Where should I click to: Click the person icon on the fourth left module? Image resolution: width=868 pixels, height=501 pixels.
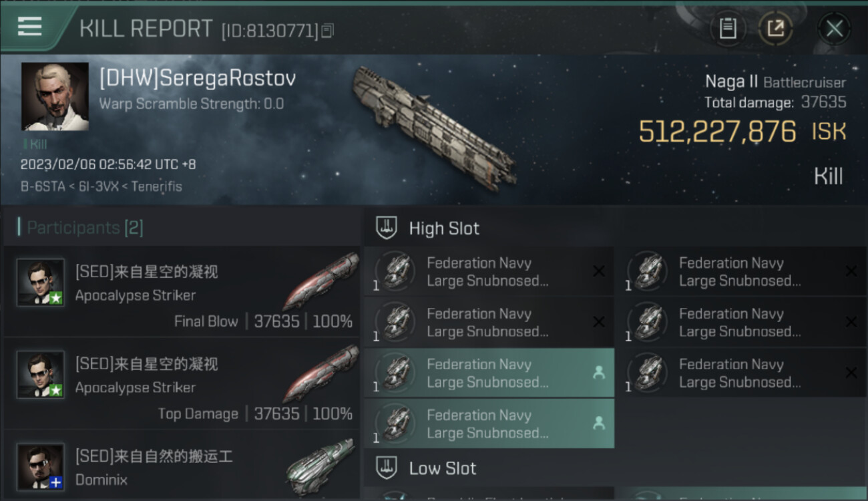coord(599,423)
